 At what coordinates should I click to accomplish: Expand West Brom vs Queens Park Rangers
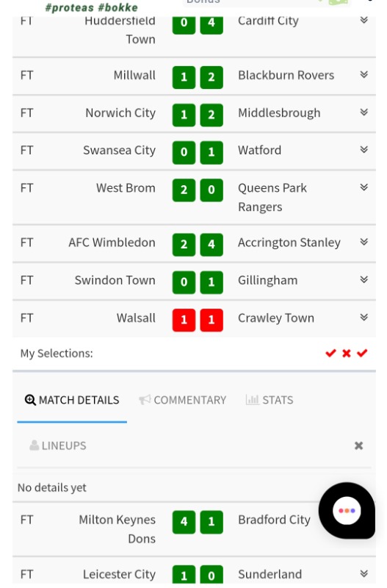click(364, 187)
